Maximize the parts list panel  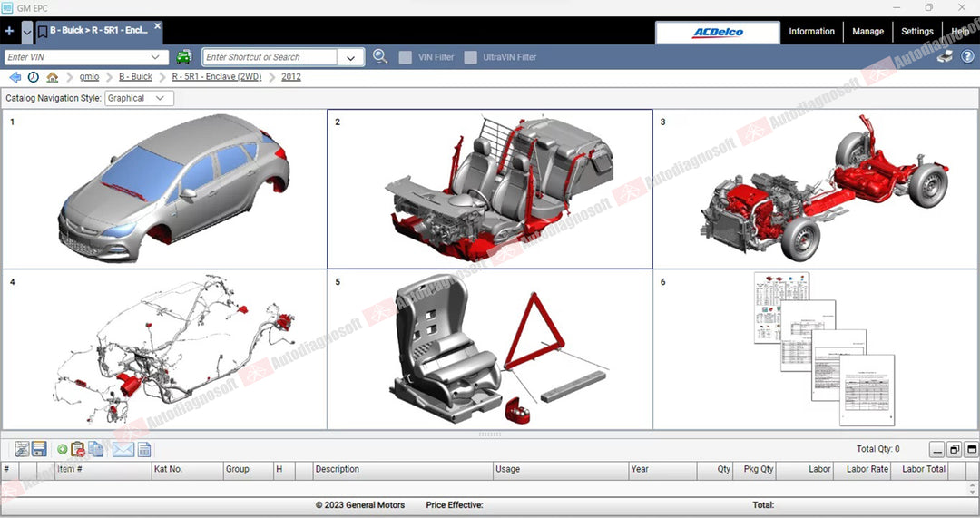971,449
